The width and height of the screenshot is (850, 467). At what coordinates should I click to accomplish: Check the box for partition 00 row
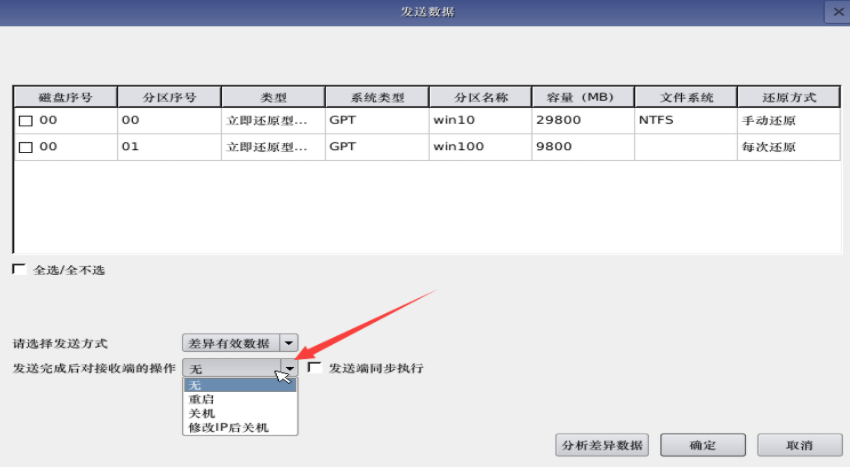pyautogui.click(x=26, y=121)
